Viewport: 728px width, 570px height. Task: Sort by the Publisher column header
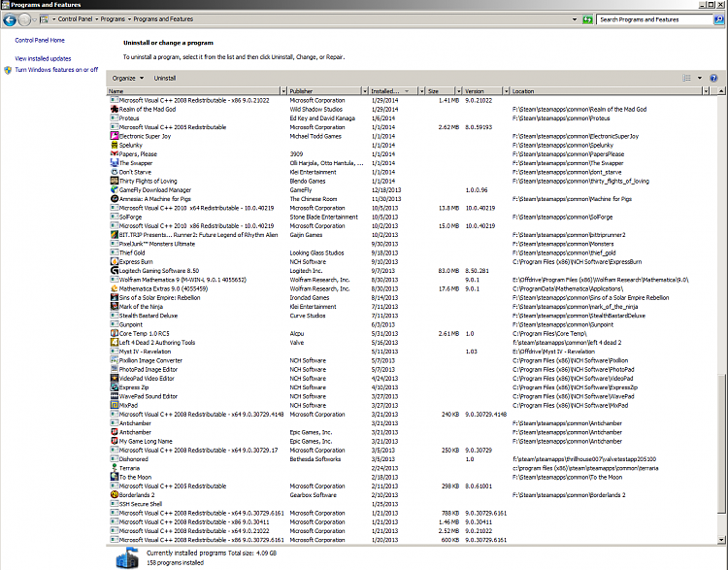click(x=323, y=91)
